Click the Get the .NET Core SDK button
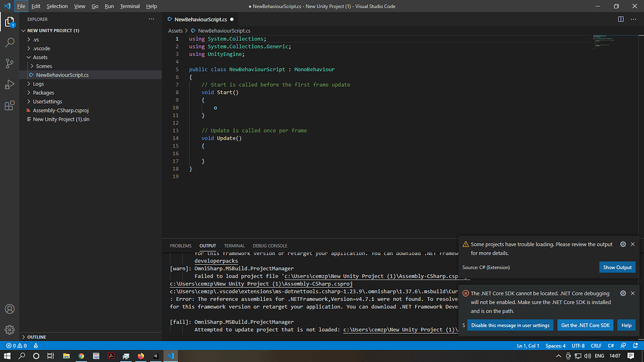 (585, 325)
